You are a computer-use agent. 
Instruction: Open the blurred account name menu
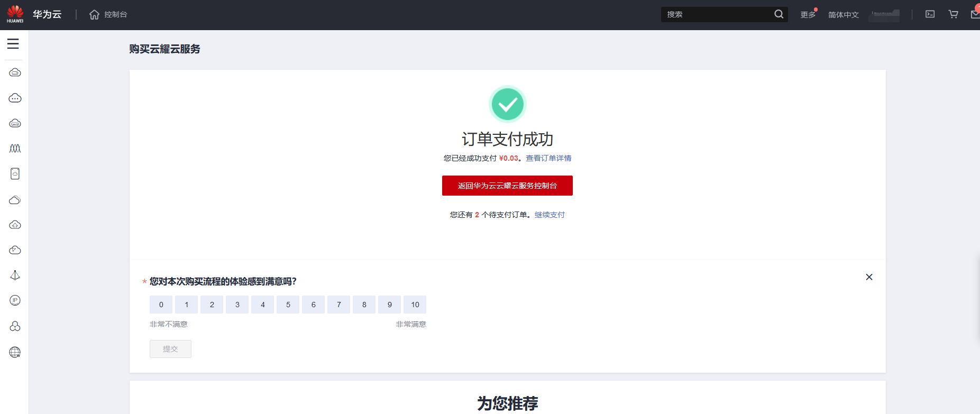885,15
